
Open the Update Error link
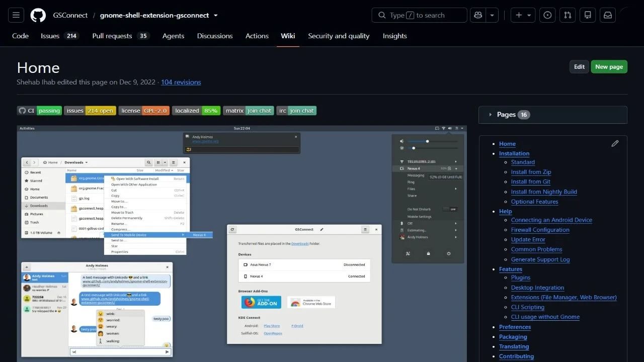pyautogui.click(x=528, y=239)
